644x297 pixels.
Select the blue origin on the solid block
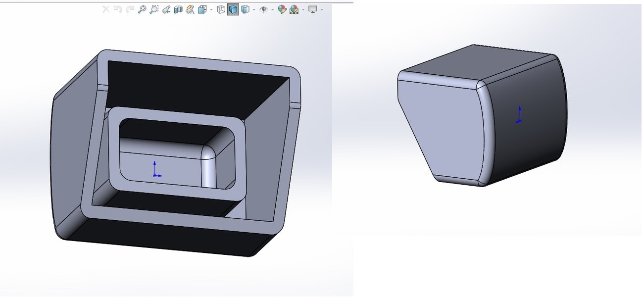(519, 114)
